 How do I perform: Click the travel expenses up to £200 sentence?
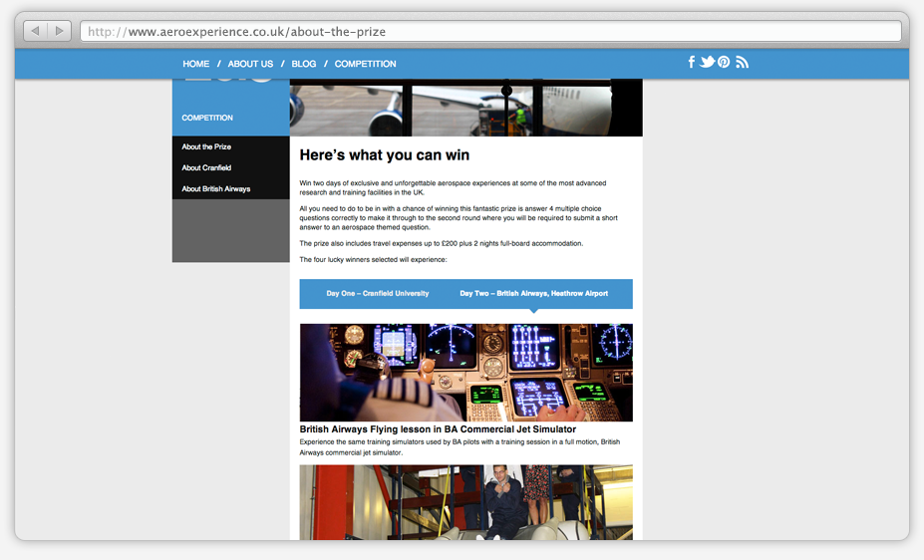(x=441, y=243)
